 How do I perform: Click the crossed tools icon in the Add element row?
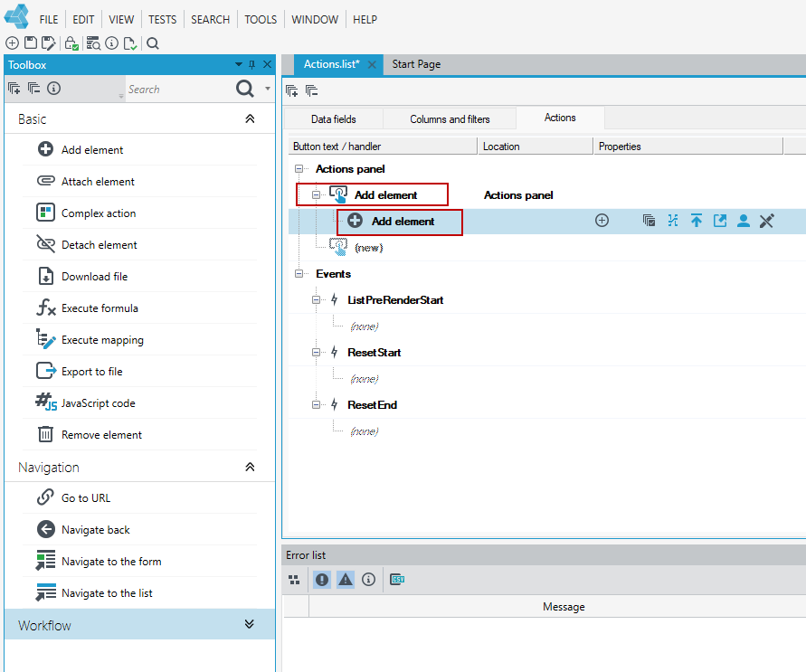point(766,221)
